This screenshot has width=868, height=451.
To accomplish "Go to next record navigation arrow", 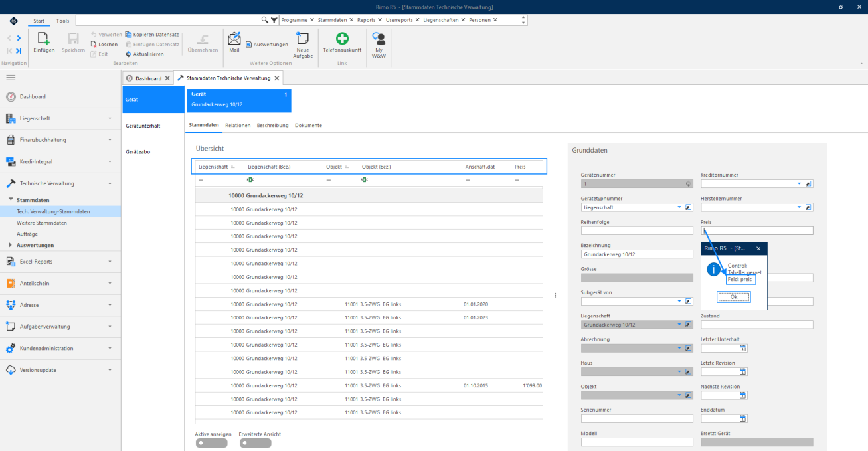I will coord(19,39).
